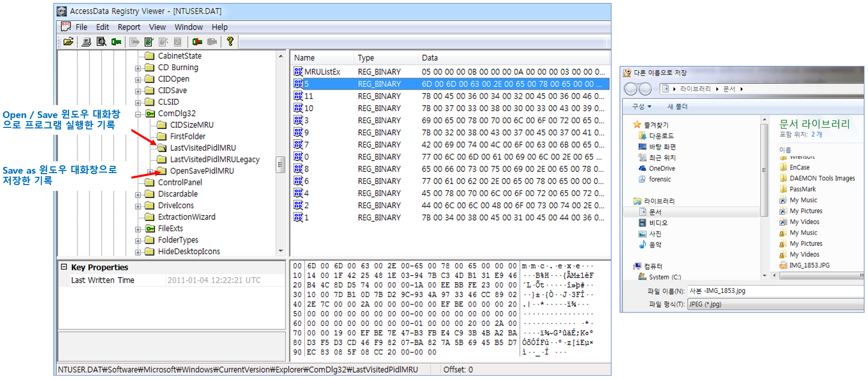Click the 구성 button in save dialog

coord(642,107)
